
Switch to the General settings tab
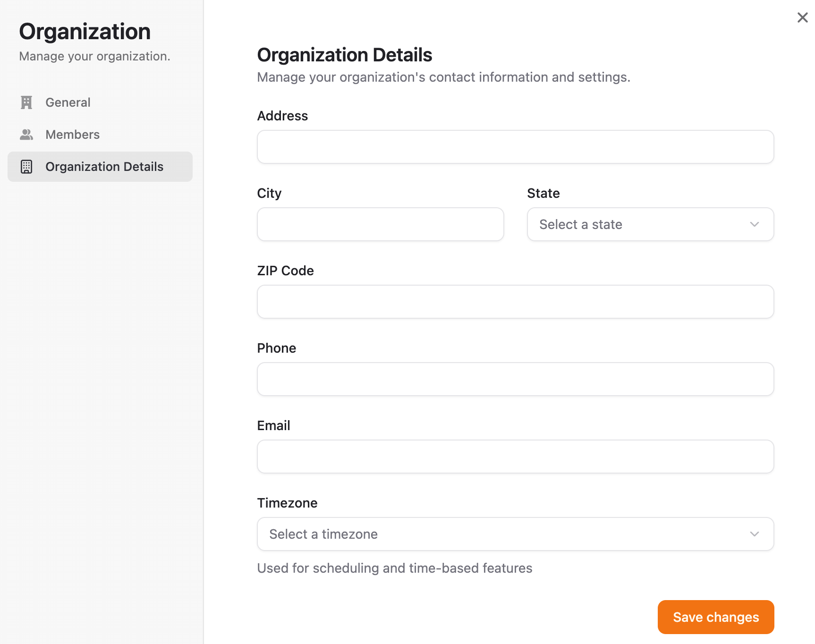(x=68, y=102)
